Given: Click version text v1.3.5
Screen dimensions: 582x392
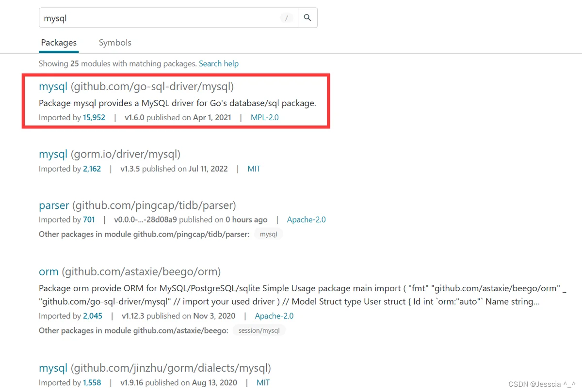Looking at the screenshot, I should pos(130,169).
